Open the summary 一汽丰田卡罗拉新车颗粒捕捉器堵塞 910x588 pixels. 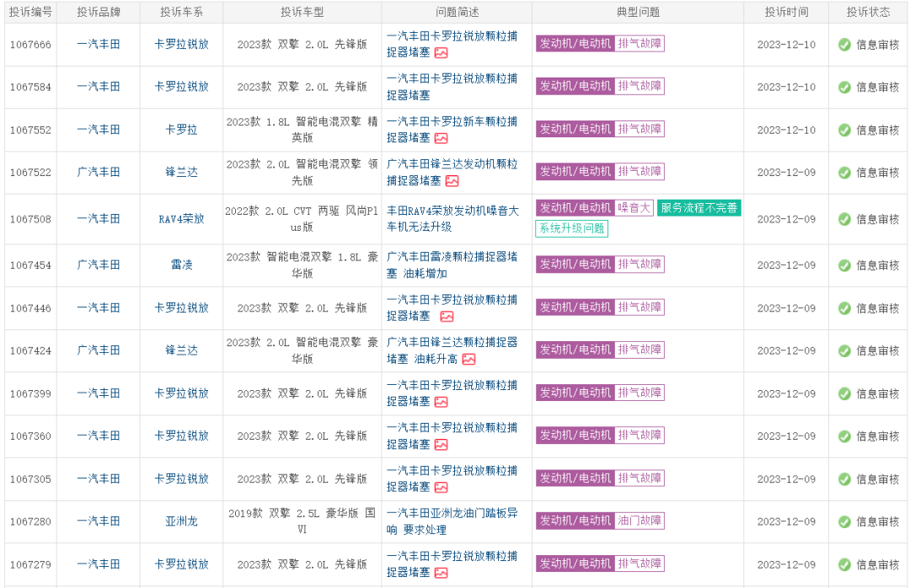[x=452, y=130]
